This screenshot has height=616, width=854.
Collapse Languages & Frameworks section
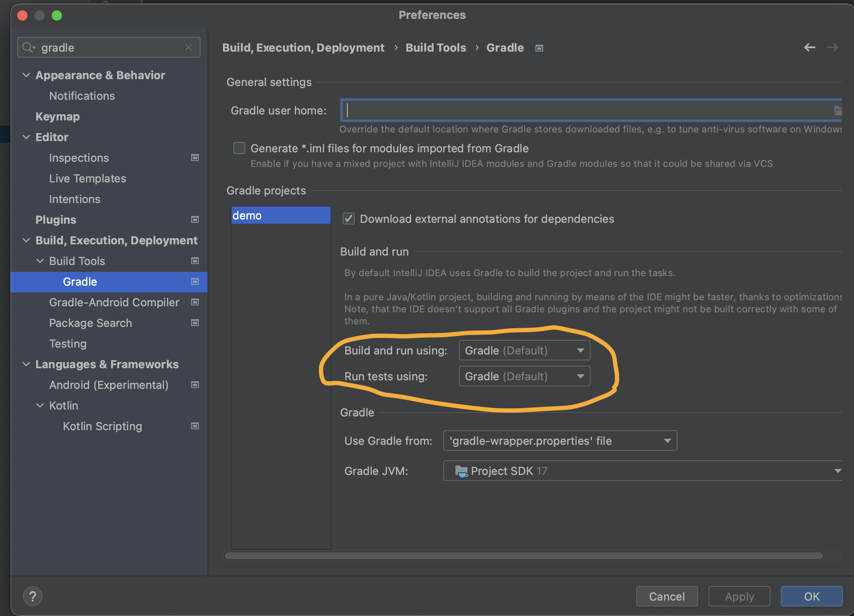point(26,364)
